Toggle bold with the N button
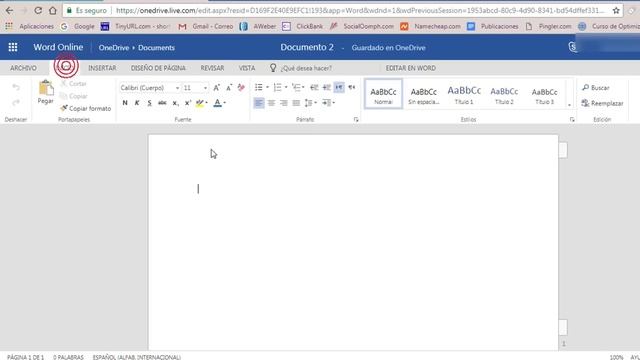The image size is (640, 360). point(125,103)
